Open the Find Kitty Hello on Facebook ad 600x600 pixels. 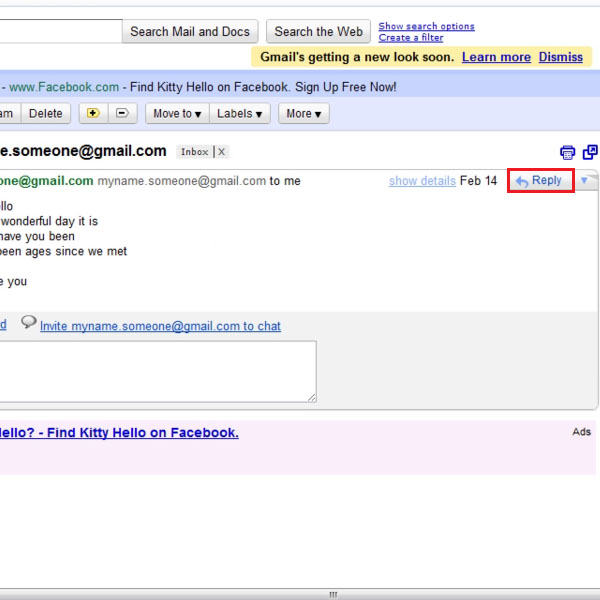pos(119,432)
